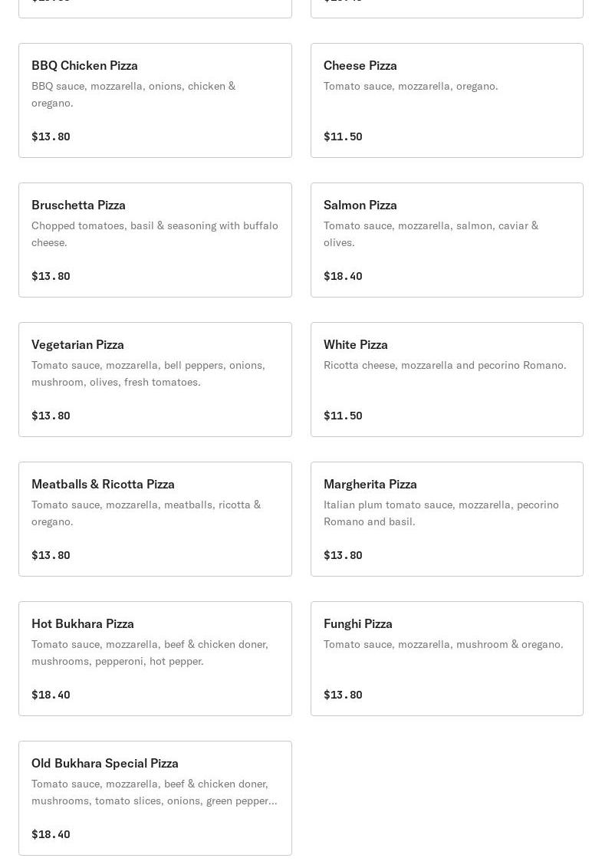Click the BBQ sauce ingredients description text
602x868 pixels.
click(x=133, y=94)
